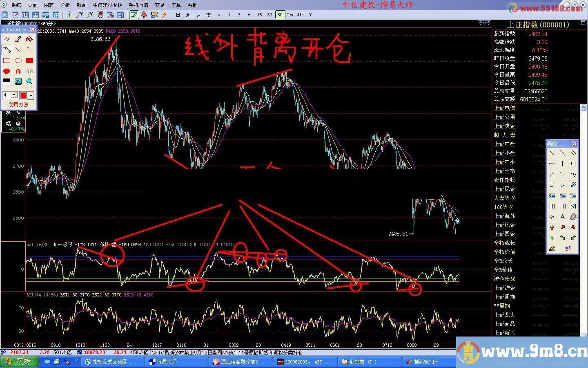Viewport: 588px width, 368px height.
Task: Select the 15 minute period
Action: (x=259, y=15)
